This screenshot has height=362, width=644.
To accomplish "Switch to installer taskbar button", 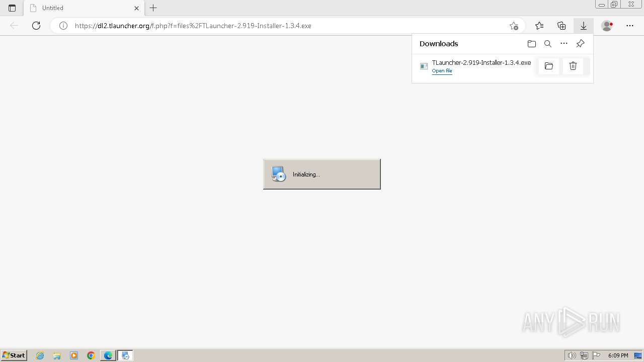I will [x=125, y=355].
